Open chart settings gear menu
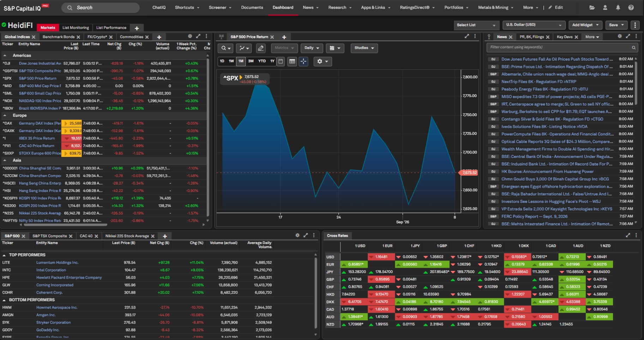This screenshot has height=340, width=644. point(323,61)
